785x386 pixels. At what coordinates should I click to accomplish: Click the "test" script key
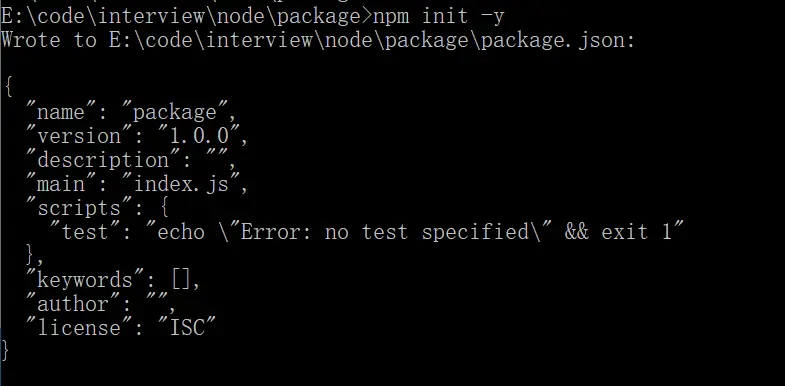coord(85,232)
